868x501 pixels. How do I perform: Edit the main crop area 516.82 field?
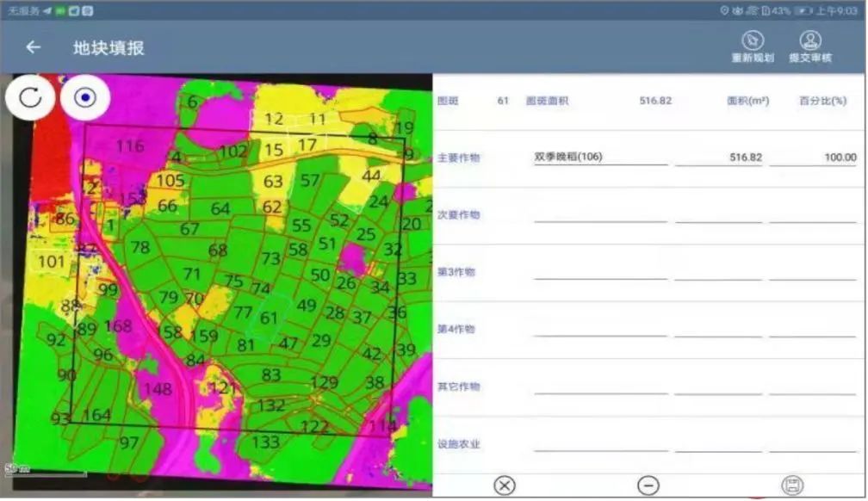tap(719, 157)
